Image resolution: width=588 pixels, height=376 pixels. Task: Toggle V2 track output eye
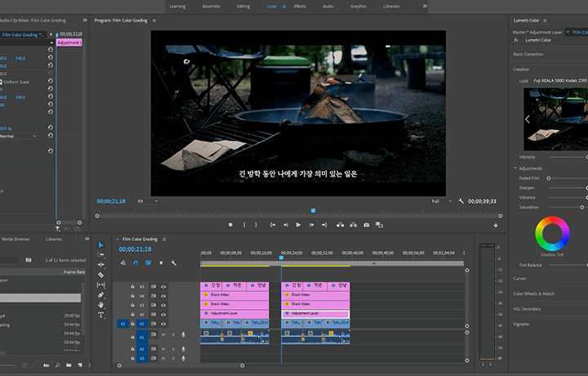[x=163, y=315]
